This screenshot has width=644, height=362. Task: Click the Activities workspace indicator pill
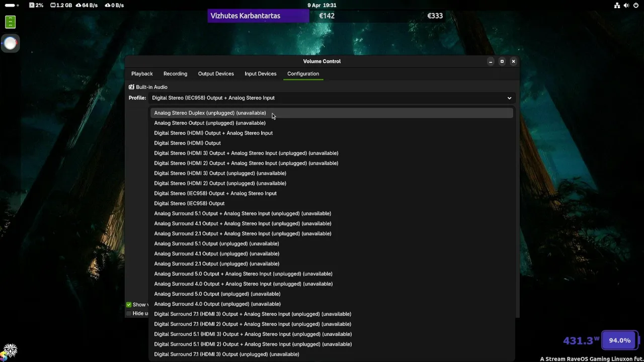(11, 5)
